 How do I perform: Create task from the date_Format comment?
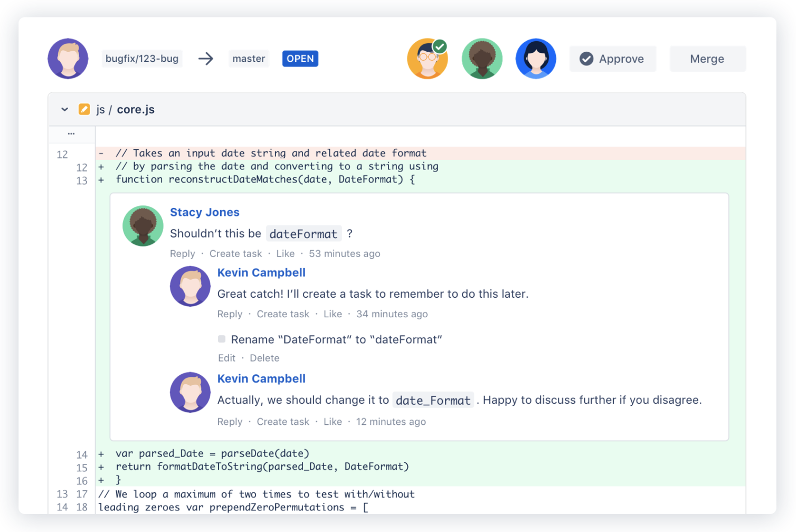[283, 422]
